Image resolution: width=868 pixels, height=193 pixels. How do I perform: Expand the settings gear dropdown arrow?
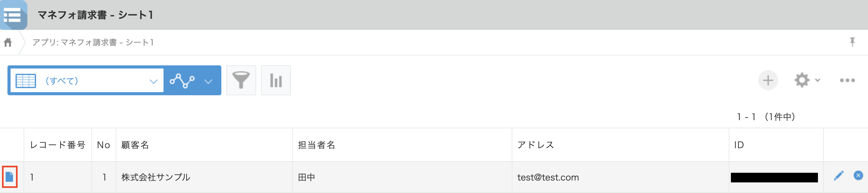pos(817,80)
